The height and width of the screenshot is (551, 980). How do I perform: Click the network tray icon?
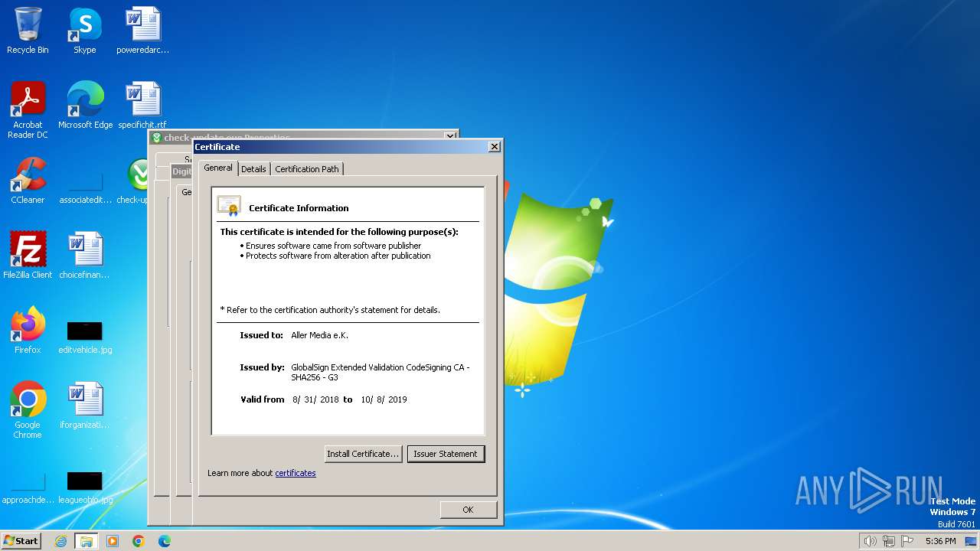coord(889,541)
